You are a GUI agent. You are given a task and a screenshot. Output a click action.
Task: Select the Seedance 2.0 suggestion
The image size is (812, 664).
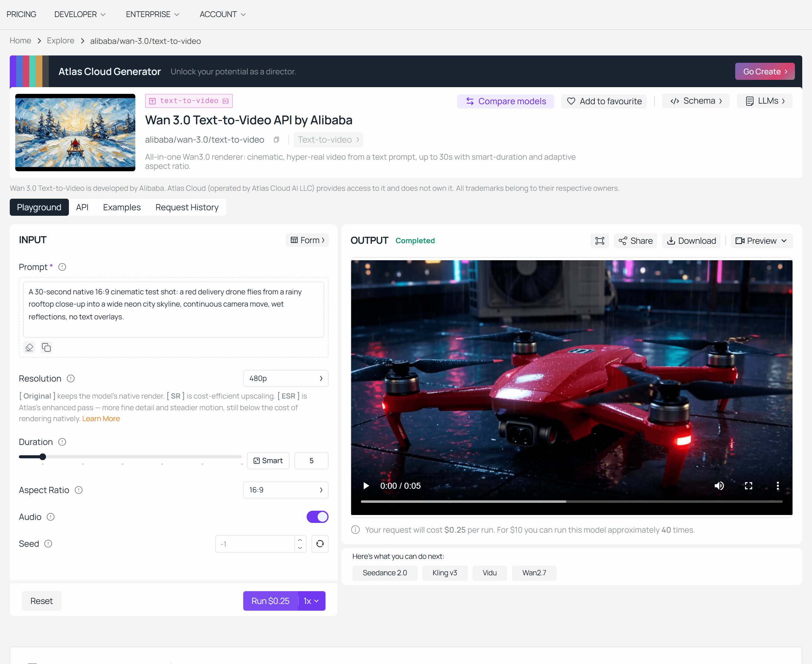tap(385, 573)
